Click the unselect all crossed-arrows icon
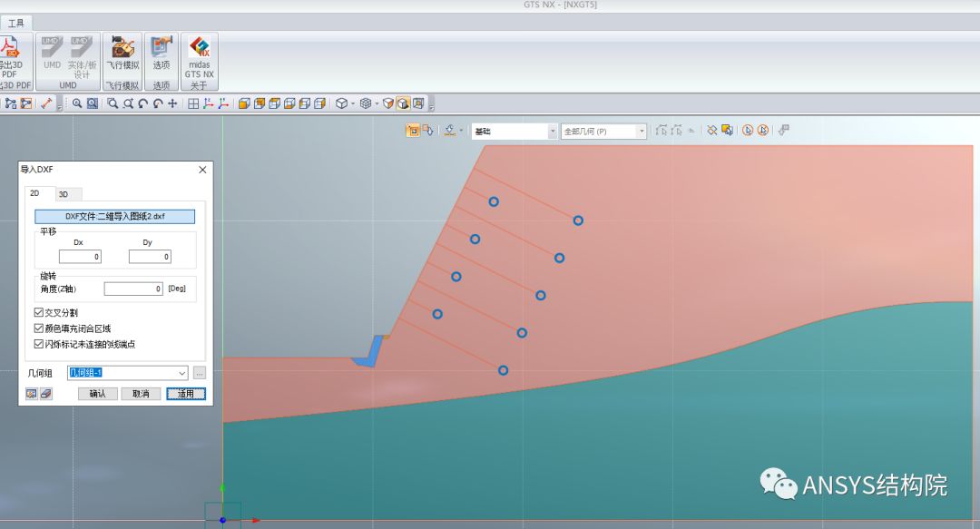 click(x=712, y=130)
